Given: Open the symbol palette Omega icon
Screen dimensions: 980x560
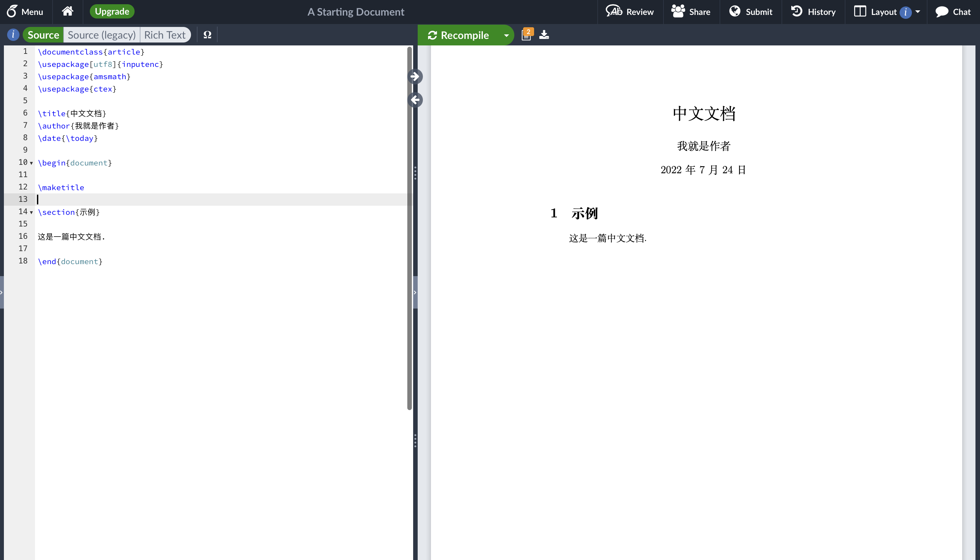Looking at the screenshot, I should point(207,35).
